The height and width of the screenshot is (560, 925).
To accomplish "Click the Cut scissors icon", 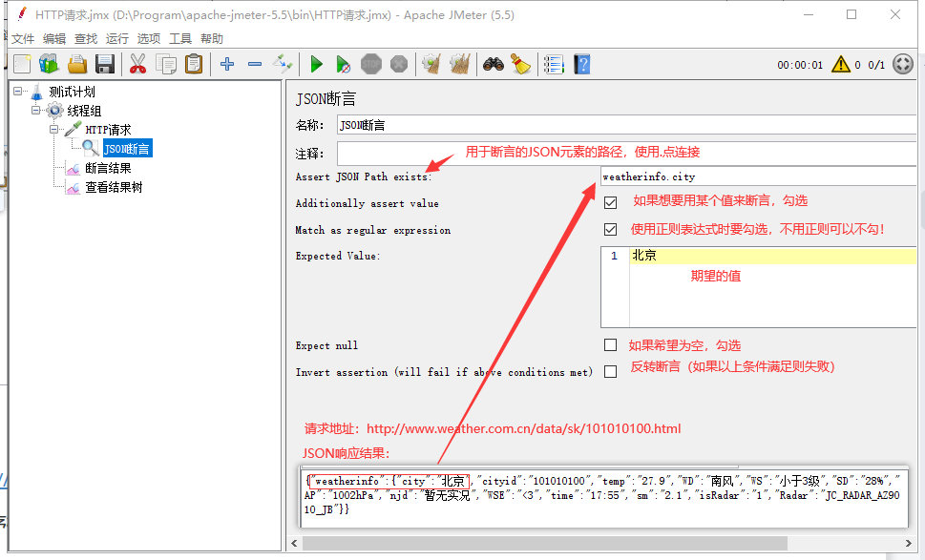I will click(x=137, y=64).
